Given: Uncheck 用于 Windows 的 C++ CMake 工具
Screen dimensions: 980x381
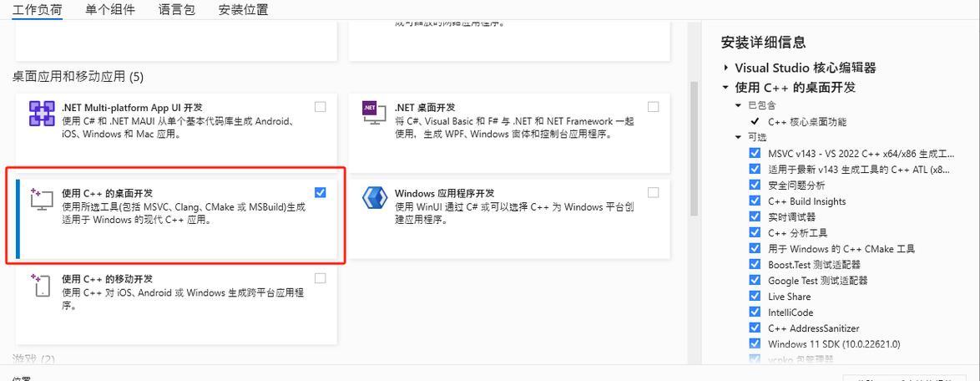Looking at the screenshot, I should (755, 248).
